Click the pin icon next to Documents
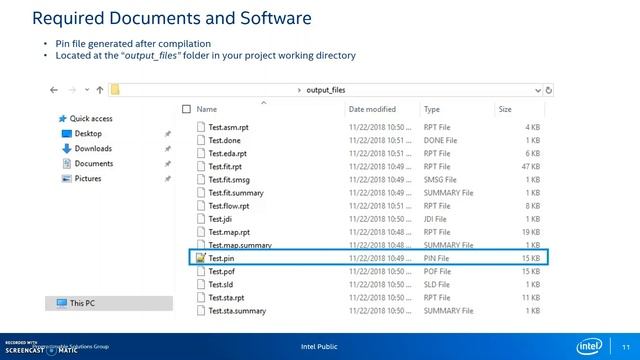 tap(167, 164)
